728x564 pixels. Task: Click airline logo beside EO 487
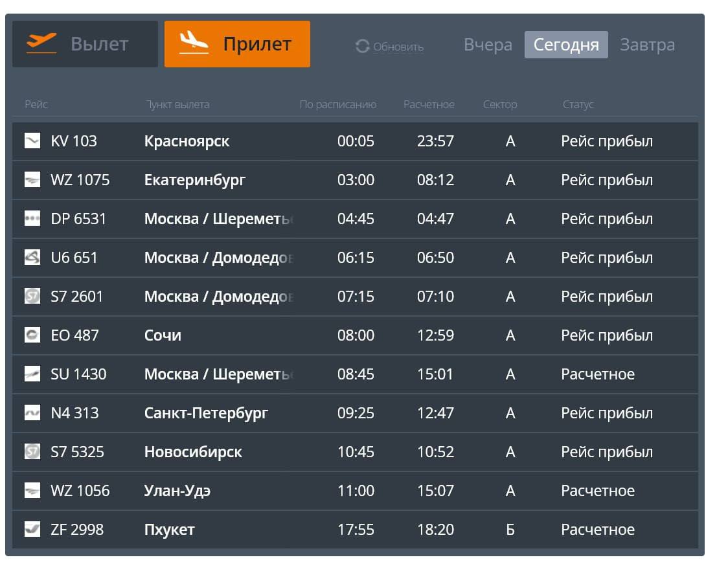[x=32, y=335]
